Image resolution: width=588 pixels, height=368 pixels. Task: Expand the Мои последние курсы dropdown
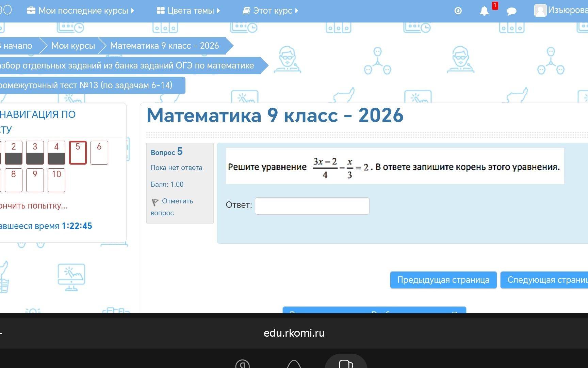tap(80, 11)
